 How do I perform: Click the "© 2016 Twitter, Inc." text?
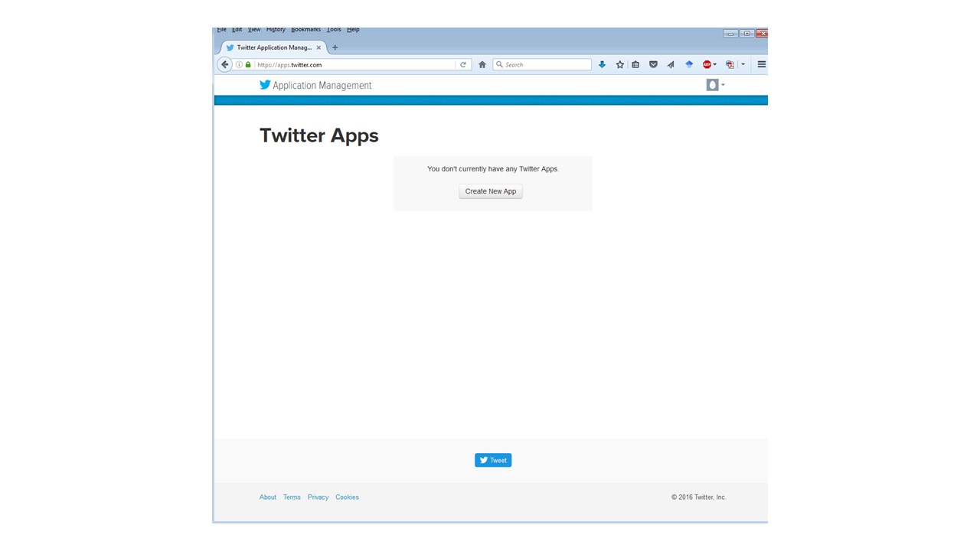[699, 497]
